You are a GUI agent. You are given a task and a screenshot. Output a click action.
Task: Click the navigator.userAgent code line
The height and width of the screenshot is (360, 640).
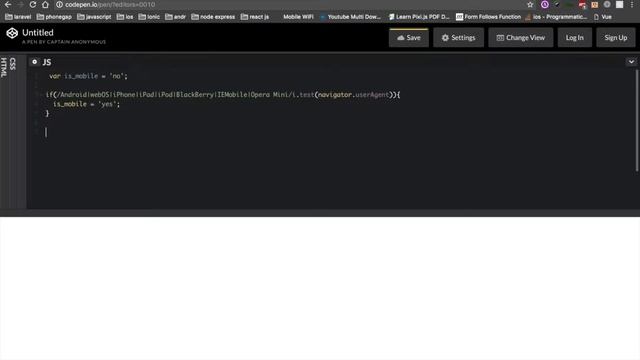pyautogui.click(x=223, y=94)
